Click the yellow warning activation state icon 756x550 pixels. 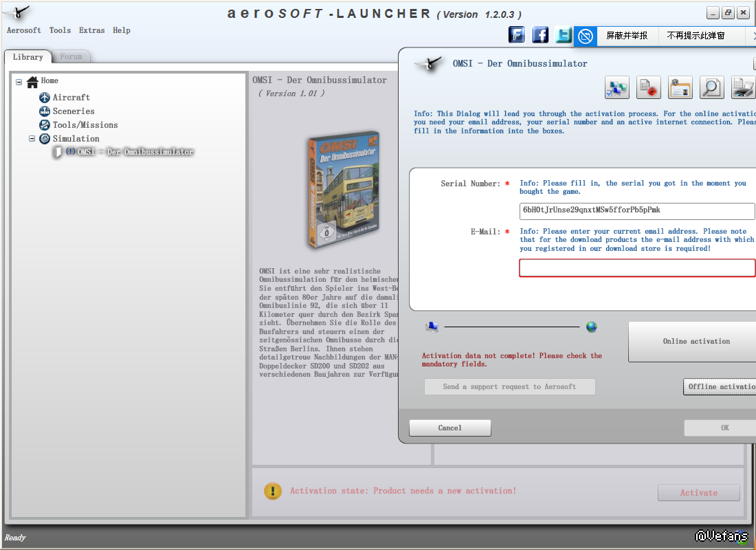[x=273, y=491]
